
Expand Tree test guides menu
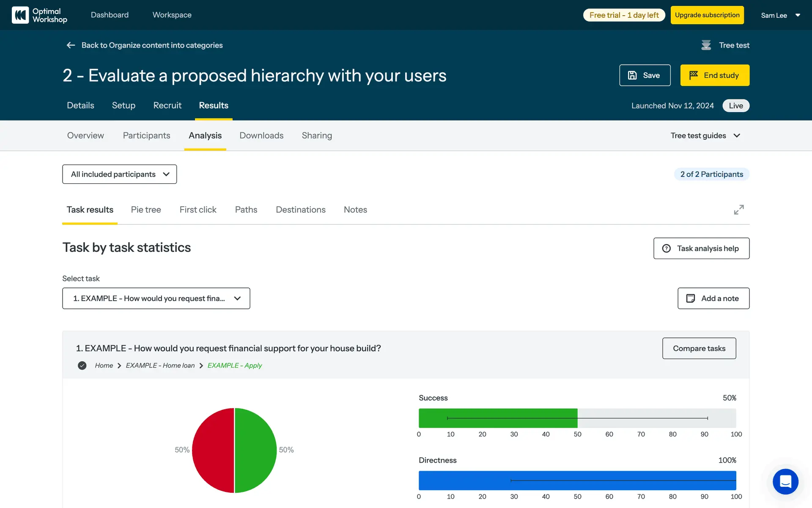(x=705, y=135)
